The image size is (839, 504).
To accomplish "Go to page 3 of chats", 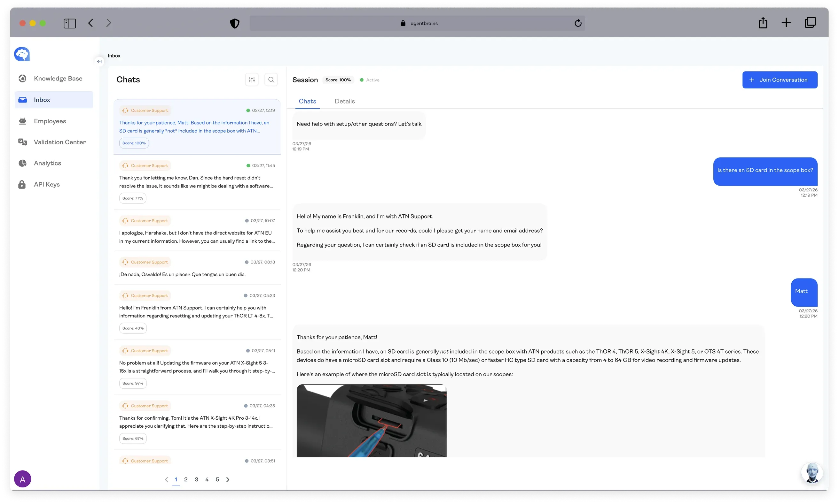I will [x=196, y=479].
